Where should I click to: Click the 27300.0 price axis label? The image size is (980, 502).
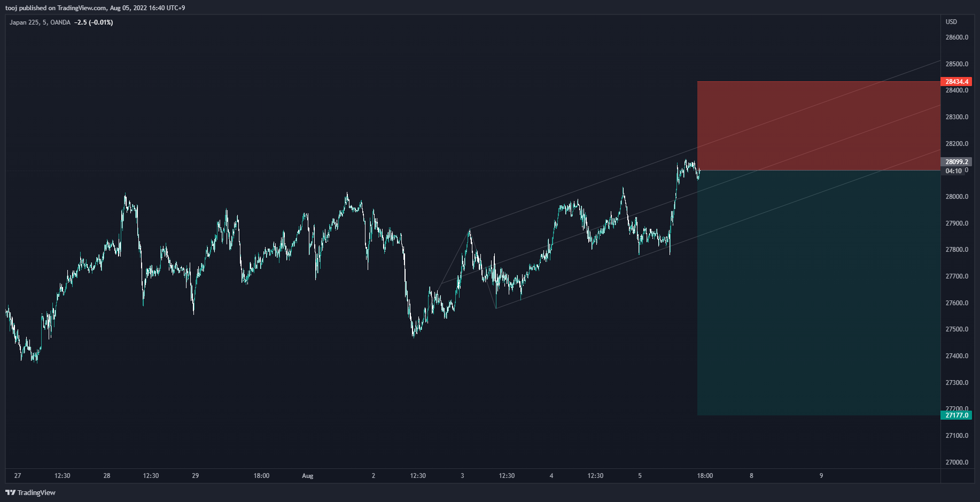coord(956,383)
